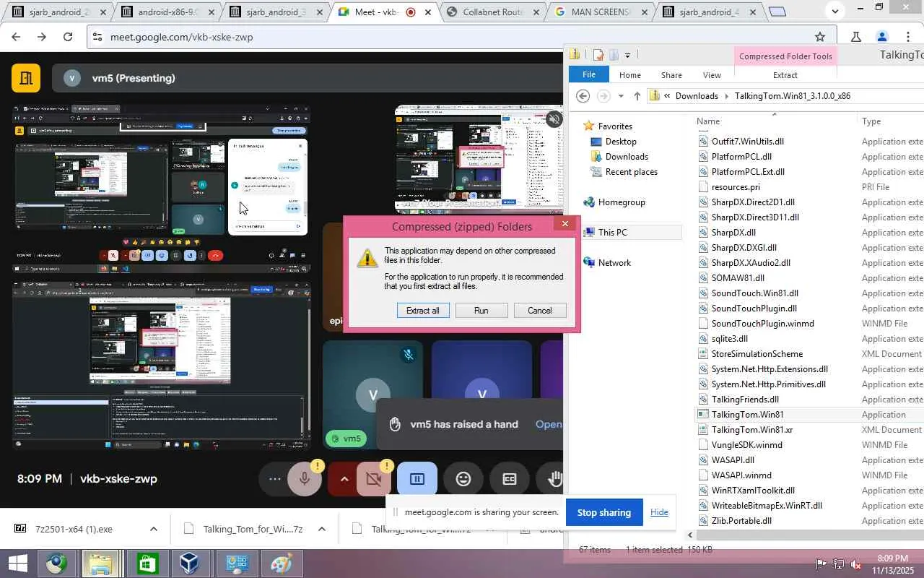Open the Windows Start button

coord(17,564)
